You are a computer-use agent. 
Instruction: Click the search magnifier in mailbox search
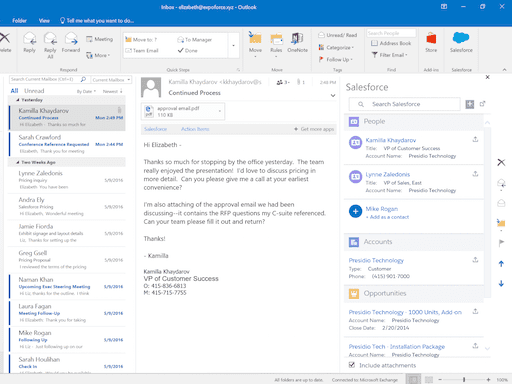pyautogui.click(x=83, y=79)
